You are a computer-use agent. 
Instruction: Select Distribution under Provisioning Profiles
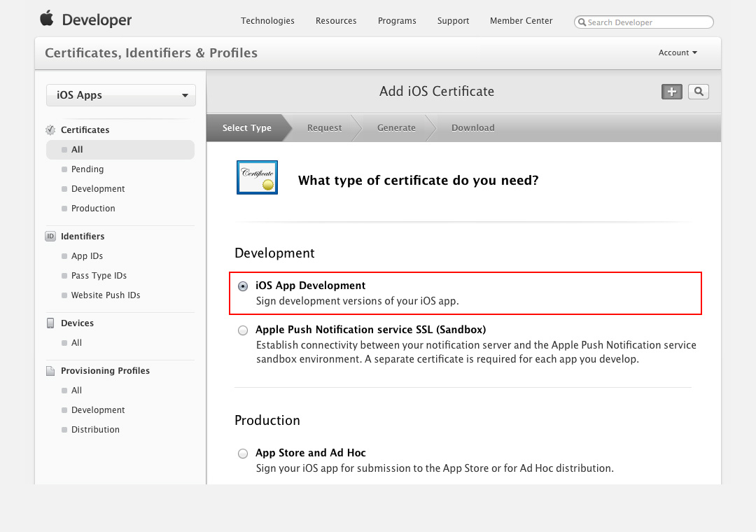(95, 430)
